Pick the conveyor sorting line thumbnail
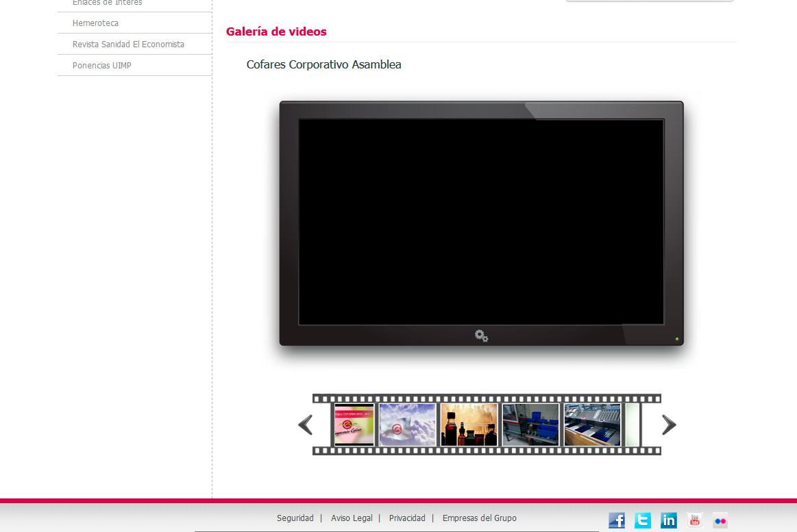Screen dimensions: 797x532 [x=592, y=425]
